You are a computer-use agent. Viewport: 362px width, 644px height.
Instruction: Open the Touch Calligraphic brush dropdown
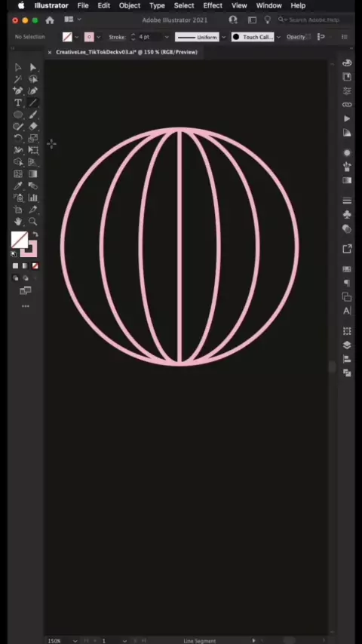tap(278, 37)
